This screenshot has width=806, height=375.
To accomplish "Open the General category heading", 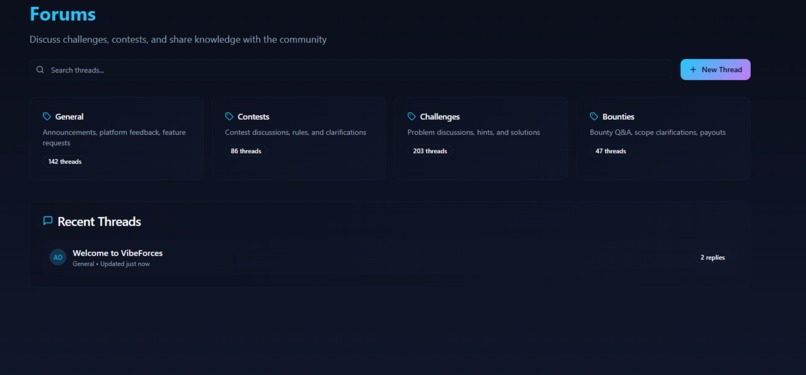I will click(x=69, y=117).
